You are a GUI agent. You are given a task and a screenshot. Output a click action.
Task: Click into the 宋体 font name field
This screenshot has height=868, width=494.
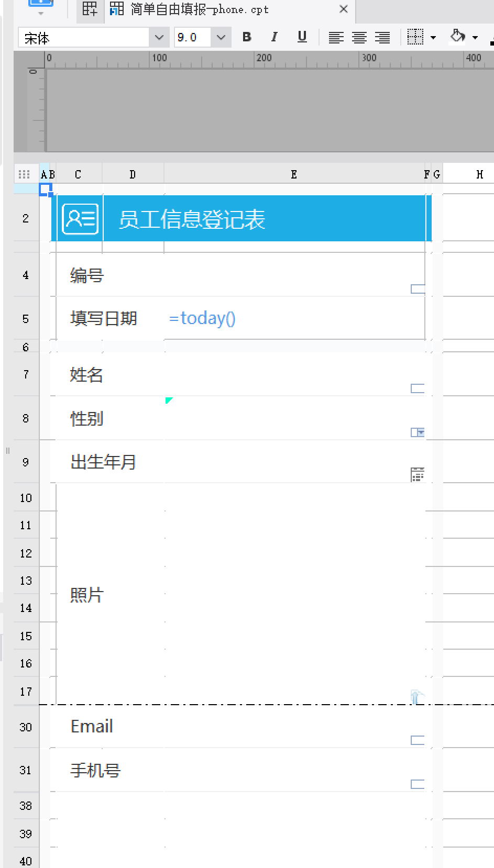pyautogui.click(x=84, y=37)
